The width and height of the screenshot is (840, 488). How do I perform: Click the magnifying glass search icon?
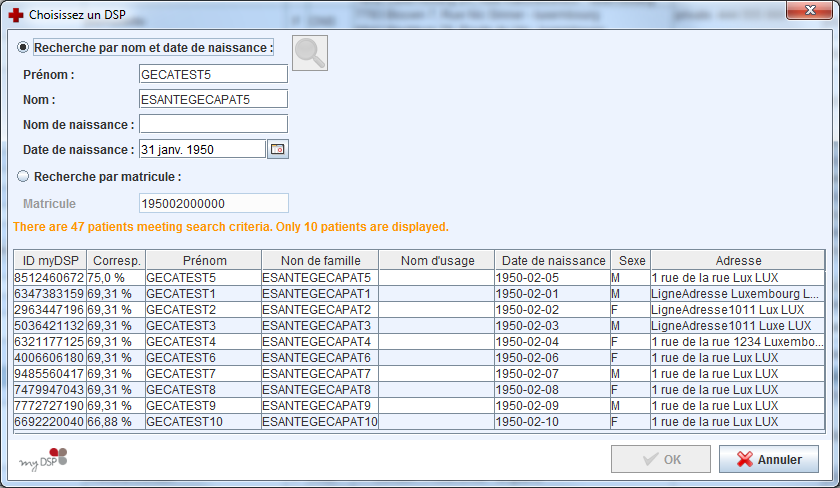(x=310, y=53)
